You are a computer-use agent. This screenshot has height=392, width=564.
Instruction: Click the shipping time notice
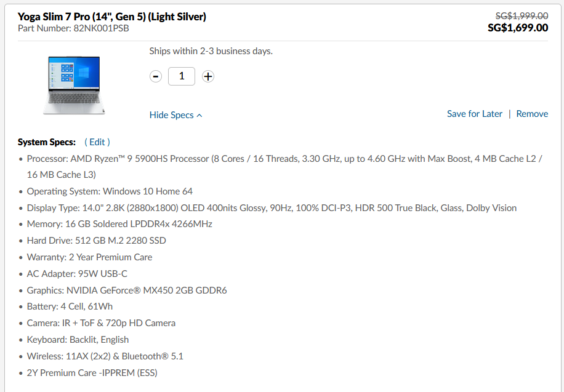(211, 51)
